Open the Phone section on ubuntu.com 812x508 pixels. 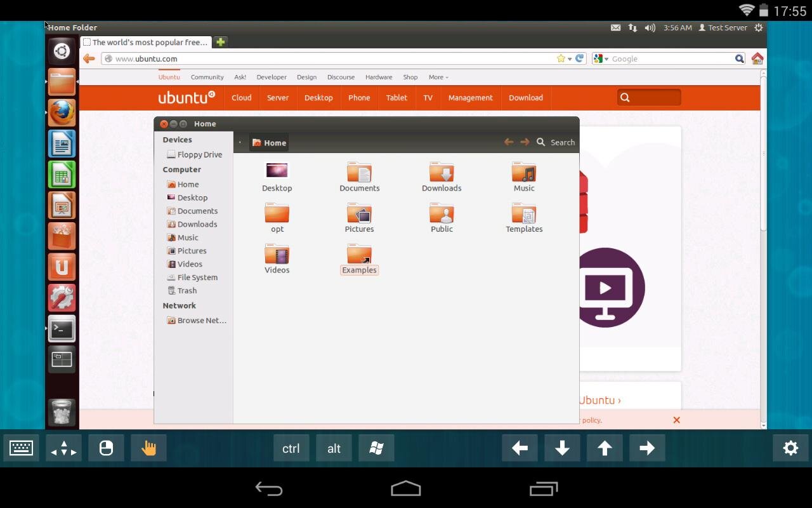[359, 98]
